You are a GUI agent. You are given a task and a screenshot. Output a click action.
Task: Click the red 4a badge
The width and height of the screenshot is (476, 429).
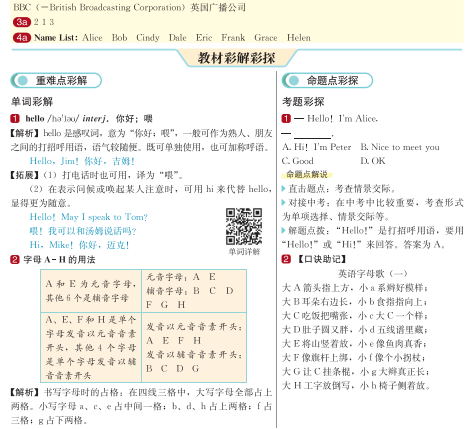(x=22, y=38)
